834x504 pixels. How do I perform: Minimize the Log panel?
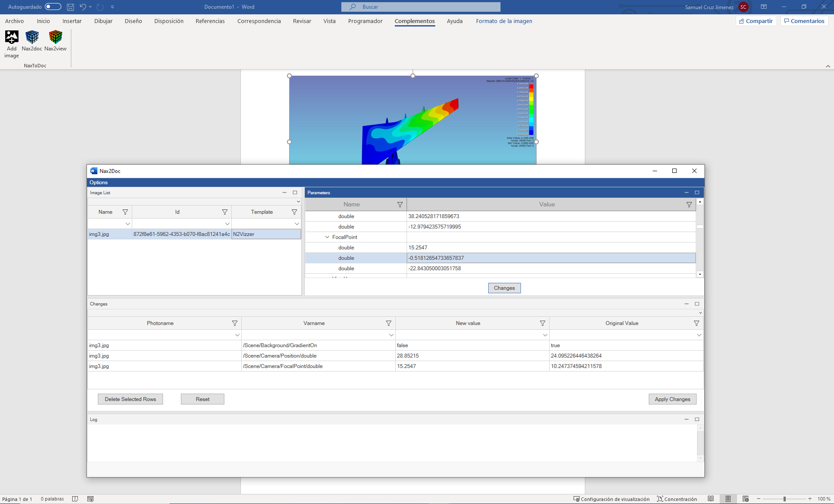pos(687,419)
